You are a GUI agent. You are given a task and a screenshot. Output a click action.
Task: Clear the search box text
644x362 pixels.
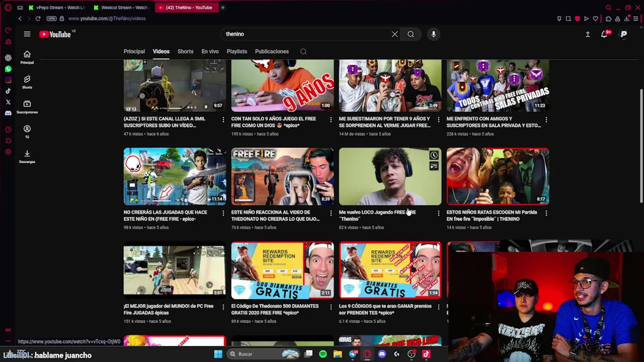(x=394, y=34)
